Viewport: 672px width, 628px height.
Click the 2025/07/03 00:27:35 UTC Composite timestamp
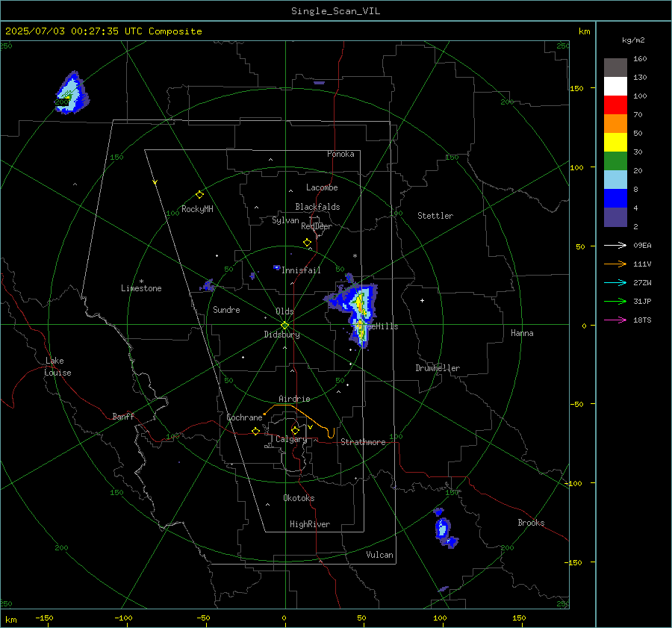(x=103, y=31)
